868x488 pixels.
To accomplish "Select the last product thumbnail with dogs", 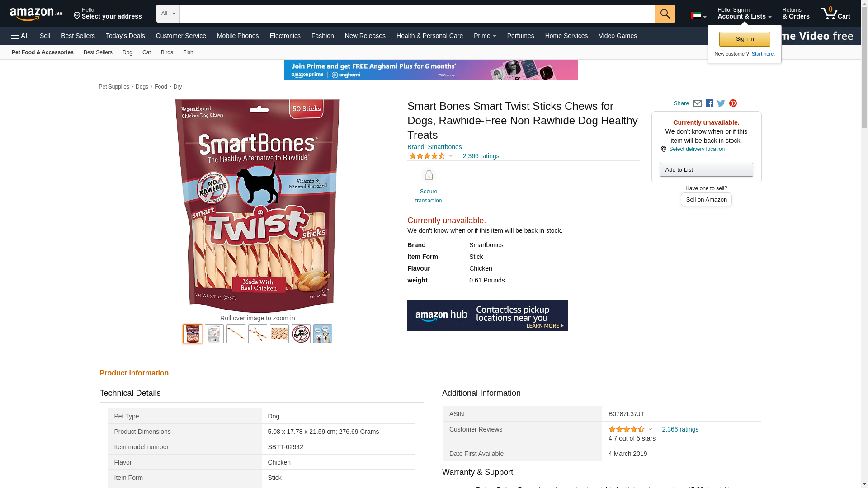I will [x=323, y=334].
